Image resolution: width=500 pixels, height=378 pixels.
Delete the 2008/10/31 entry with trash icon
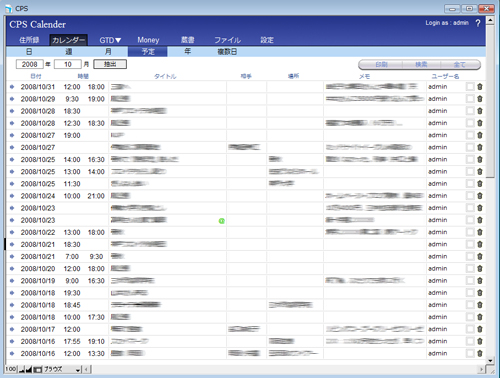(x=480, y=87)
